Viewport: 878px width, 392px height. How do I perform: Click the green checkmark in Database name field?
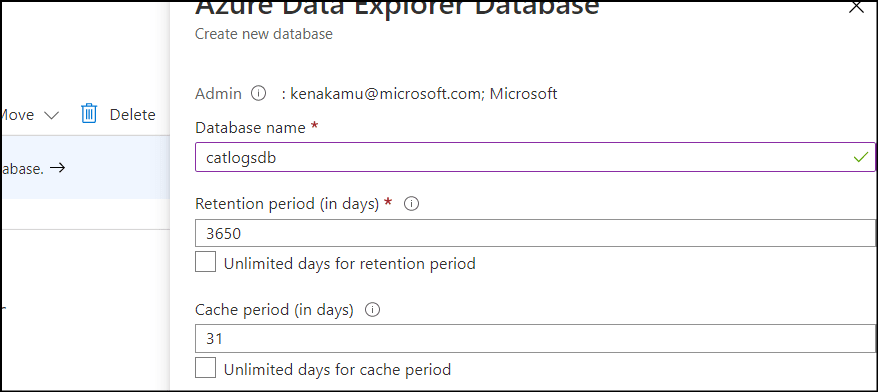click(x=861, y=157)
